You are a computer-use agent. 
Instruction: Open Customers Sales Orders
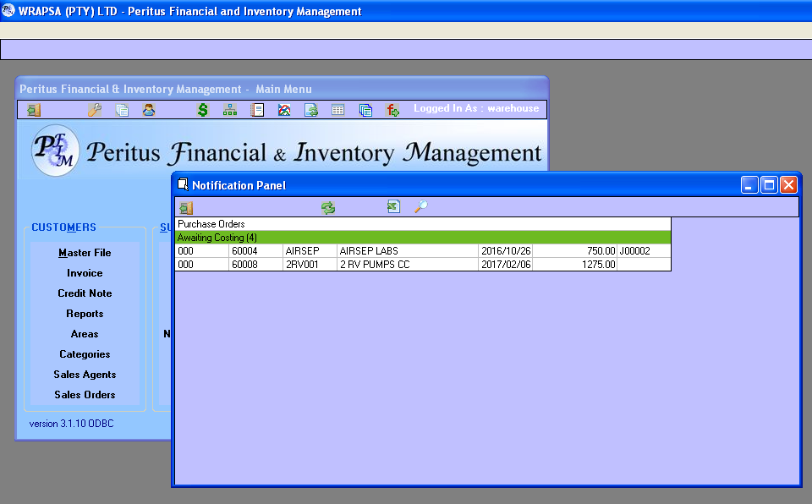pos(85,395)
